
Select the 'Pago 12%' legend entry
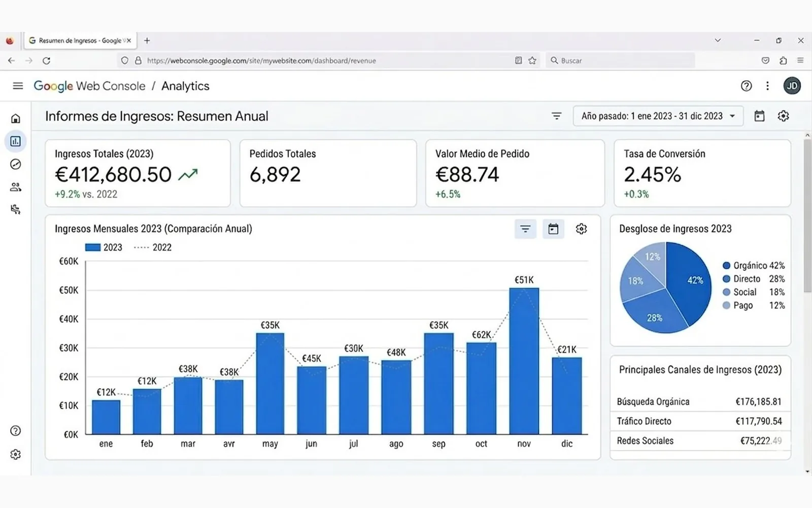[x=754, y=305]
